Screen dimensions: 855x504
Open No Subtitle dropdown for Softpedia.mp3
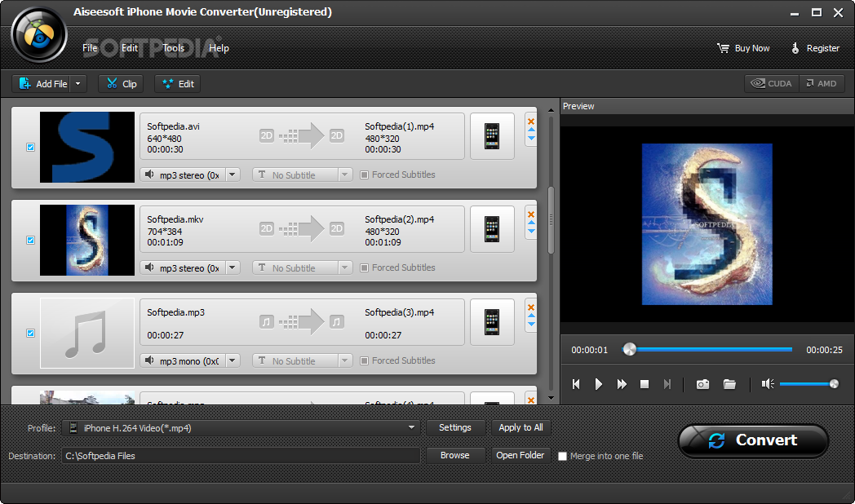345,360
